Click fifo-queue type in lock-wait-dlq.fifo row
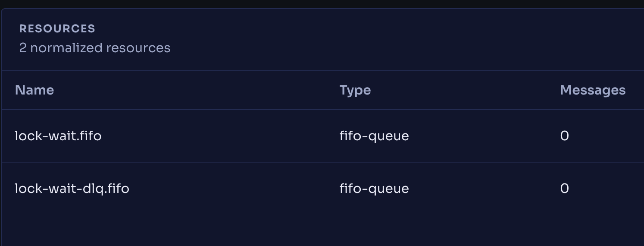 374,189
